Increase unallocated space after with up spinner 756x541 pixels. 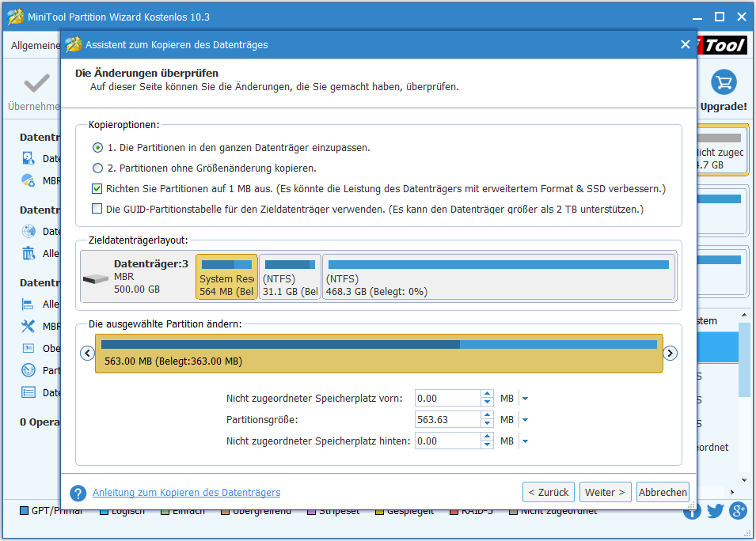tap(488, 437)
